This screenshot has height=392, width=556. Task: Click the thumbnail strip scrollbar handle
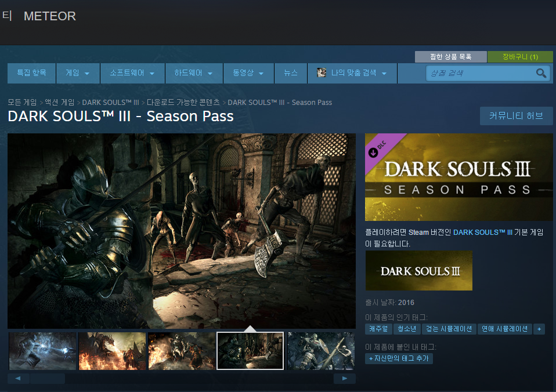coord(48,379)
